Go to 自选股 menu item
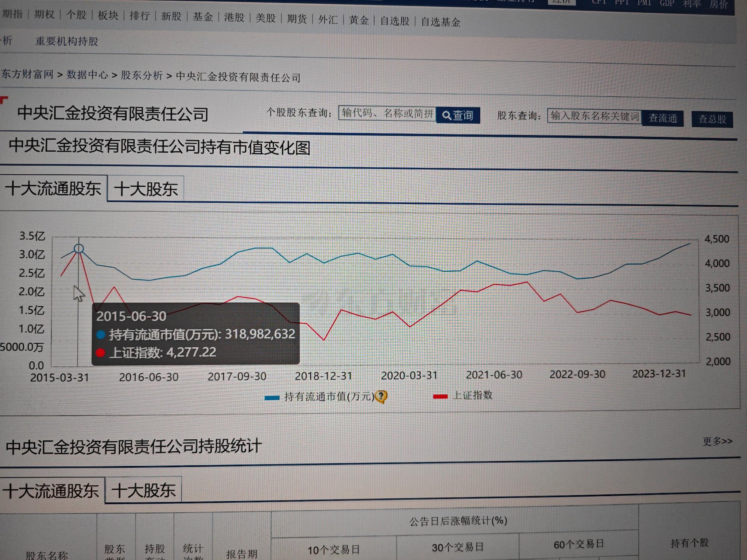Screen dimensions: 747x560 click(395, 21)
